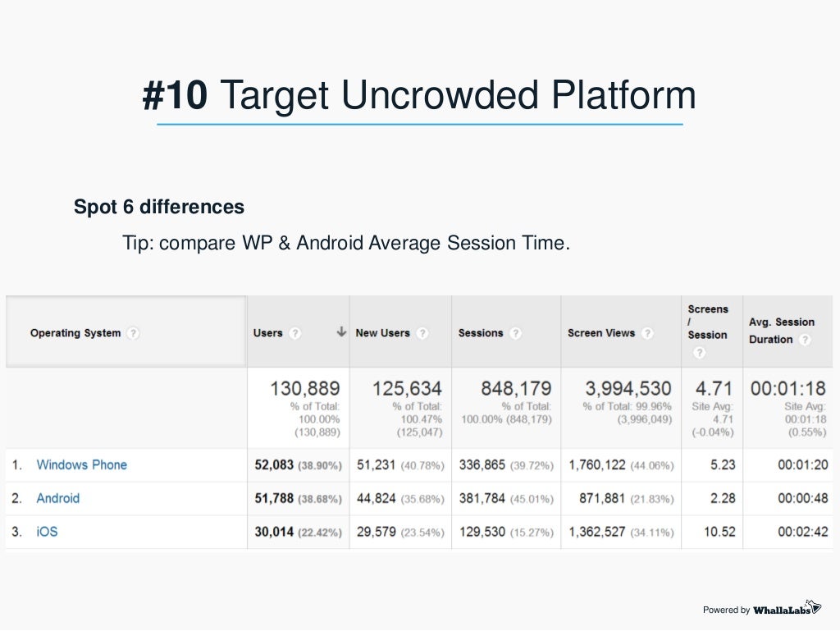
Task: Select the total users figure 130,889
Action: (x=305, y=388)
